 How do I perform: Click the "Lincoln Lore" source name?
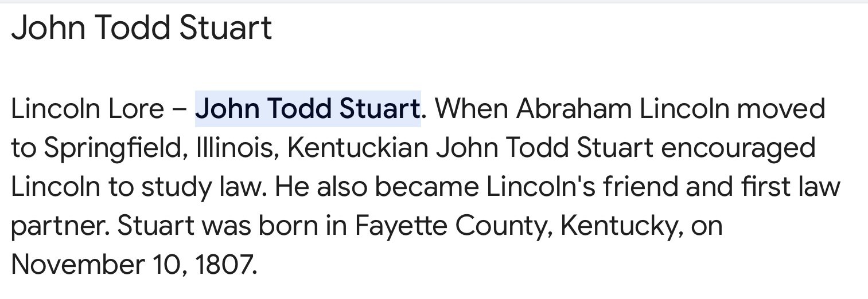(87, 109)
